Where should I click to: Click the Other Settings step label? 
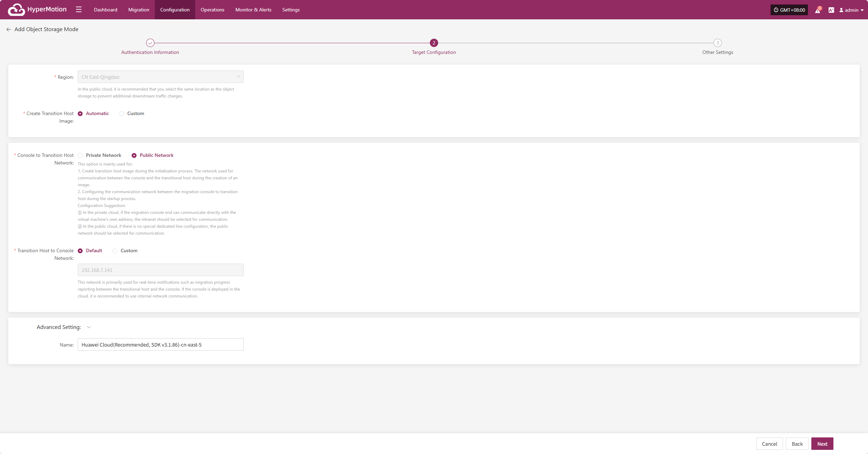[x=718, y=52]
